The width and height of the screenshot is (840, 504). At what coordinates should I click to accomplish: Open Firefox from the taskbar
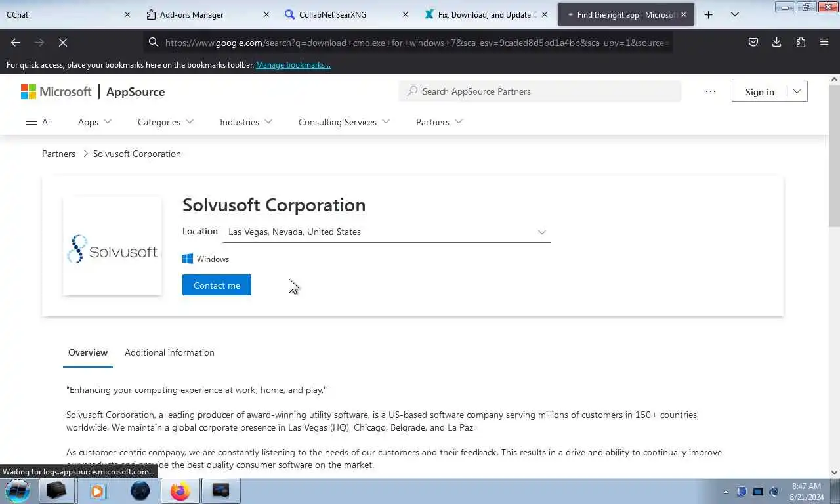coord(180,491)
